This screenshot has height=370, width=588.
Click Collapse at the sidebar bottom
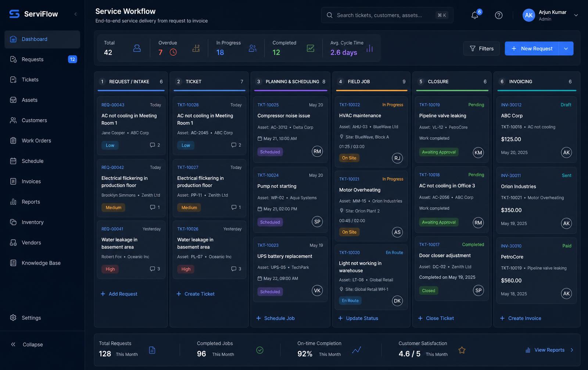coord(26,344)
